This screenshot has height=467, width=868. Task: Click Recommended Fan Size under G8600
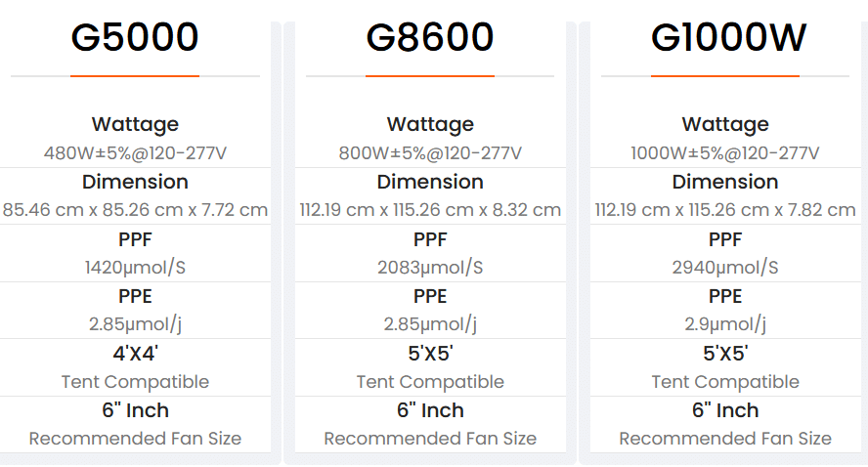(x=430, y=439)
